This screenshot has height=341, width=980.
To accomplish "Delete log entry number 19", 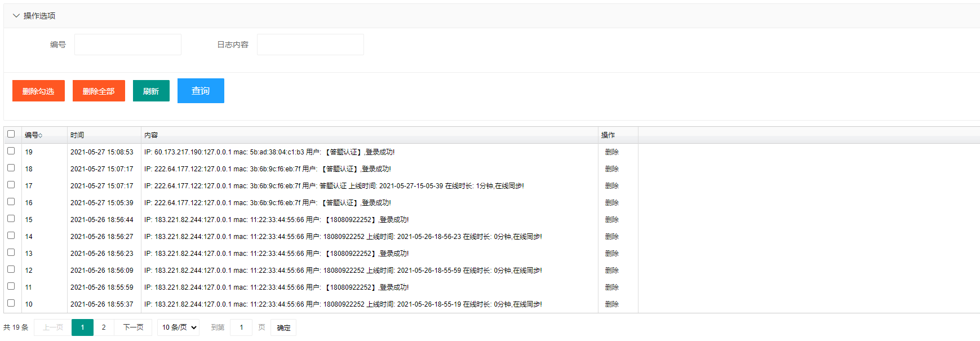I will pos(611,152).
